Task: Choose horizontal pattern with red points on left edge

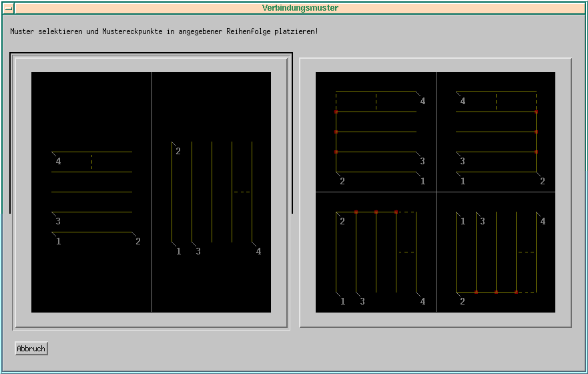Action: coord(376,132)
